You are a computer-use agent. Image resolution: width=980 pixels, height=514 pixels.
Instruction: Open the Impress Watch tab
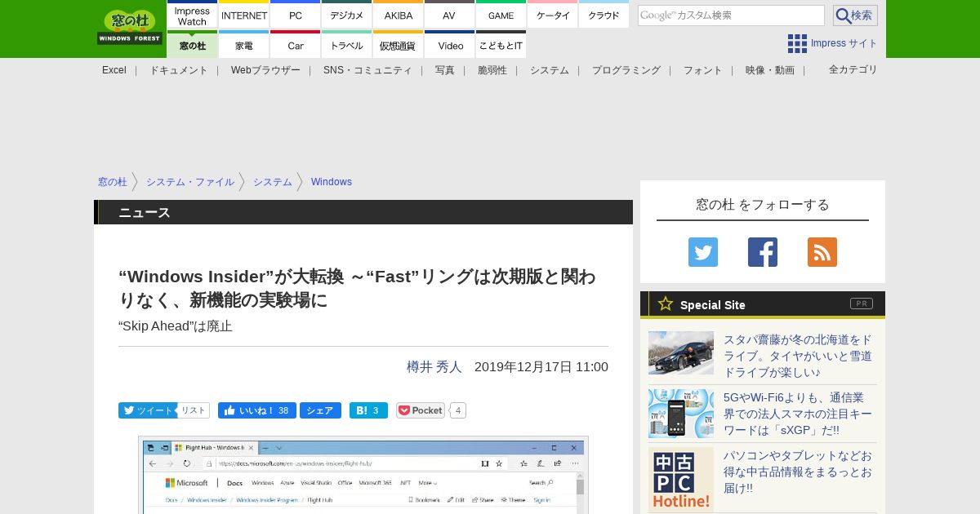[193, 16]
